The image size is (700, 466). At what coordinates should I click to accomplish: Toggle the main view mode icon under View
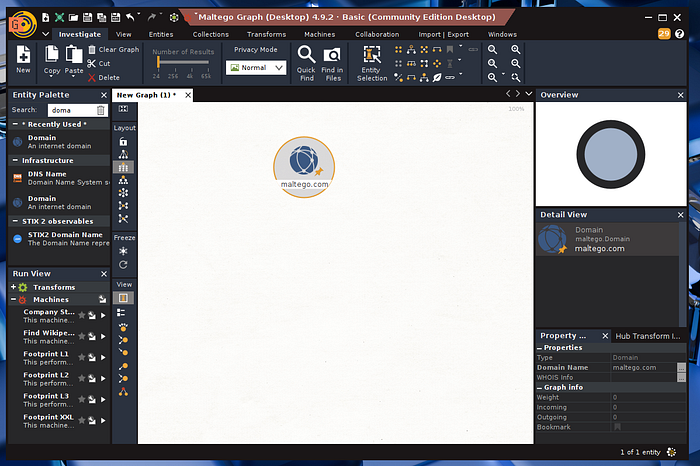(x=123, y=298)
